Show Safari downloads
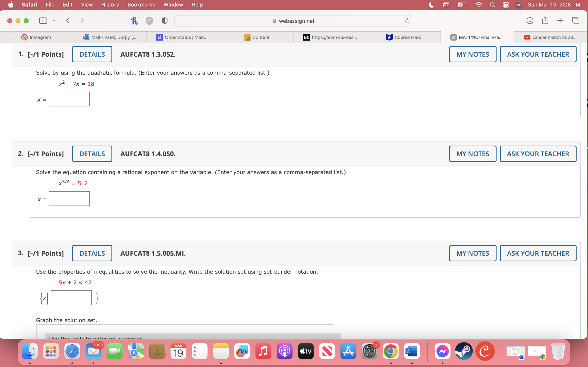This screenshot has width=588, height=367. 530,21
